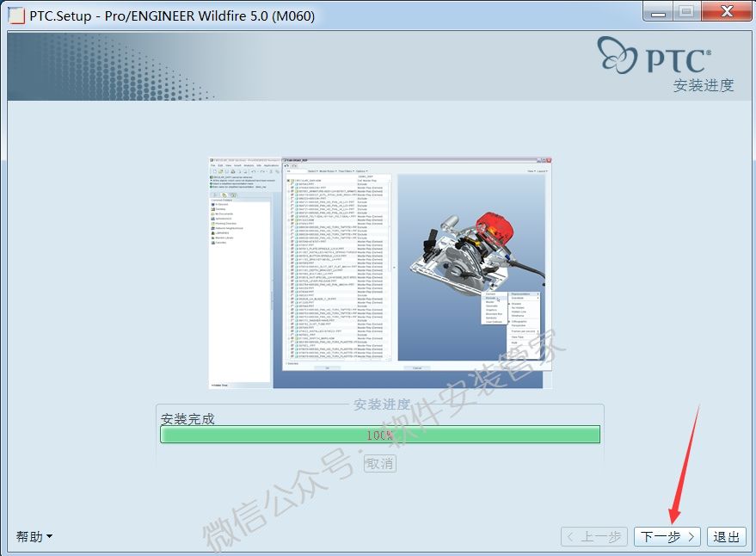Open the 帮助 help dropdown menu

[33, 535]
